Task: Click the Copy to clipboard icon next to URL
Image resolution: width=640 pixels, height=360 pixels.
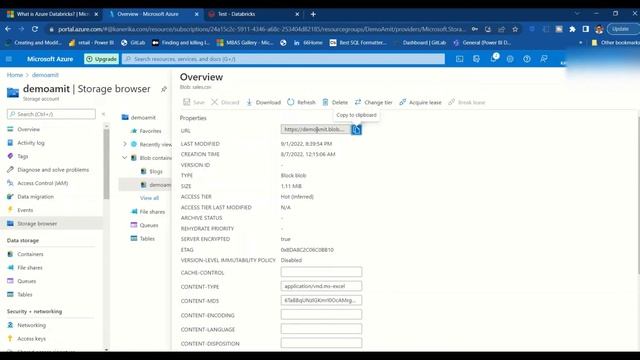Action: 356,130
